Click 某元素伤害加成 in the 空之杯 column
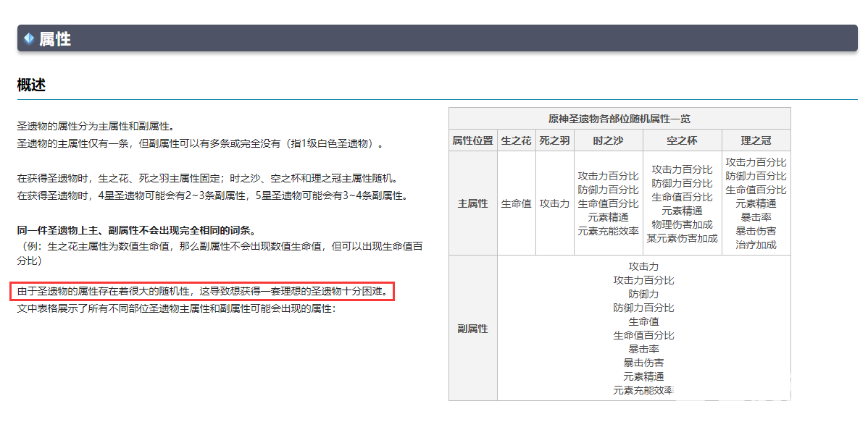868x422 pixels. (x=682, y=238)
